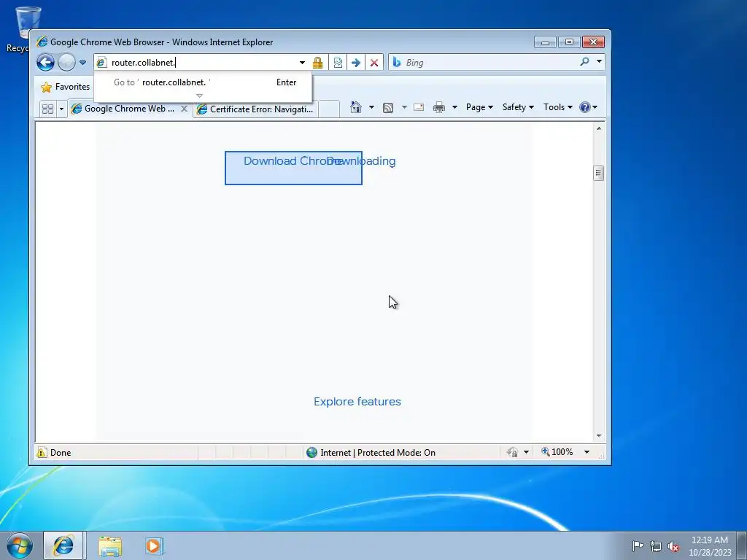Open the Windows Start menu
The width and height of the screenshot is (747, 560).
(19, 545)
